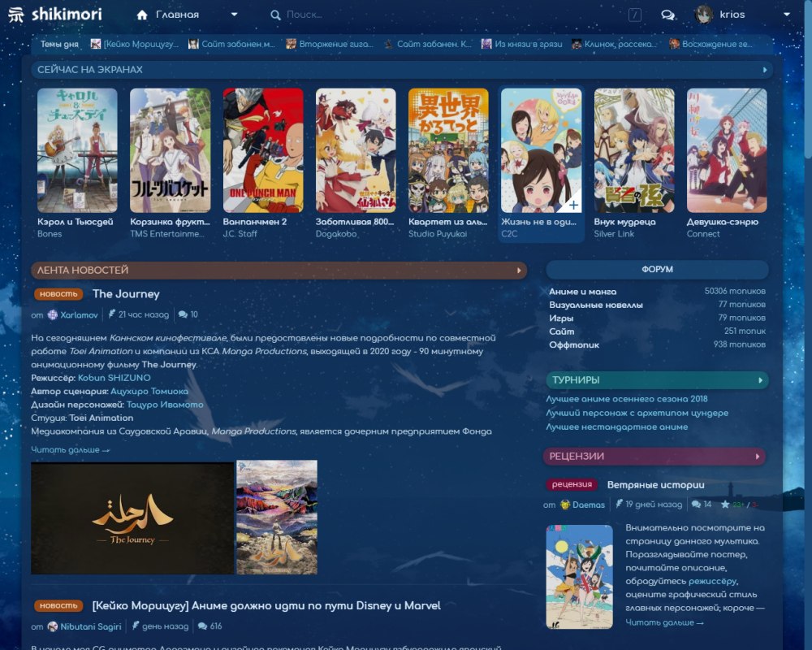Image resolution: width=812 pixels, height=650 pixels.
Task: Open the Оффтопик forum section
Action: pos(574,344)
